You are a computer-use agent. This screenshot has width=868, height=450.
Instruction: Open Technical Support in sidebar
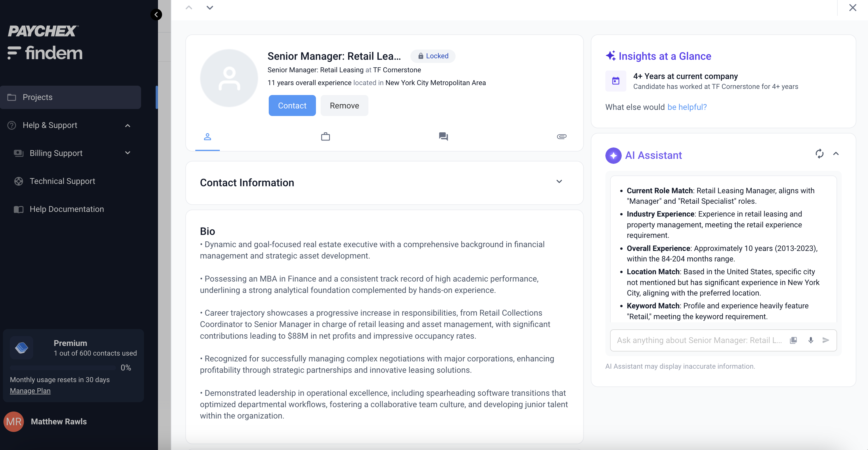62,181
